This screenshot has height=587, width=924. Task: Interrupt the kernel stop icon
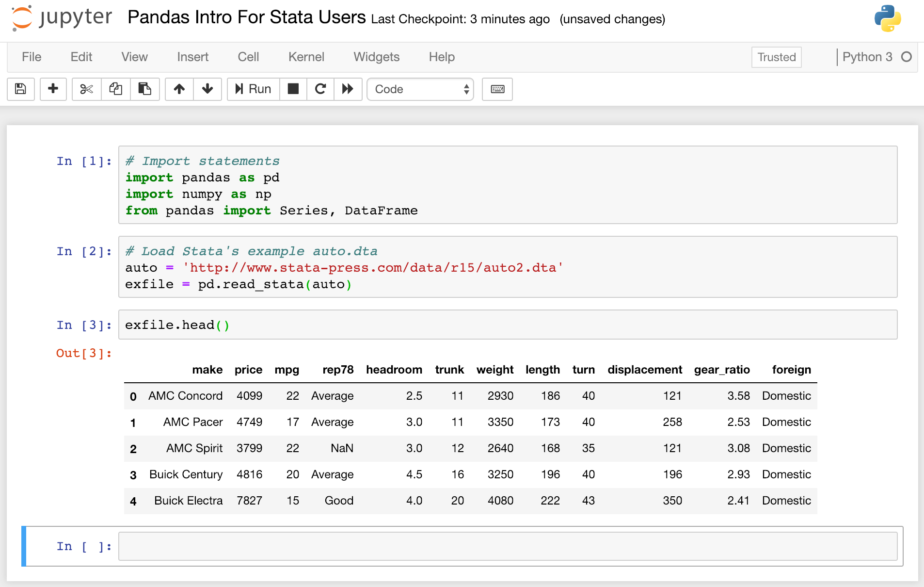coord(293,89)
